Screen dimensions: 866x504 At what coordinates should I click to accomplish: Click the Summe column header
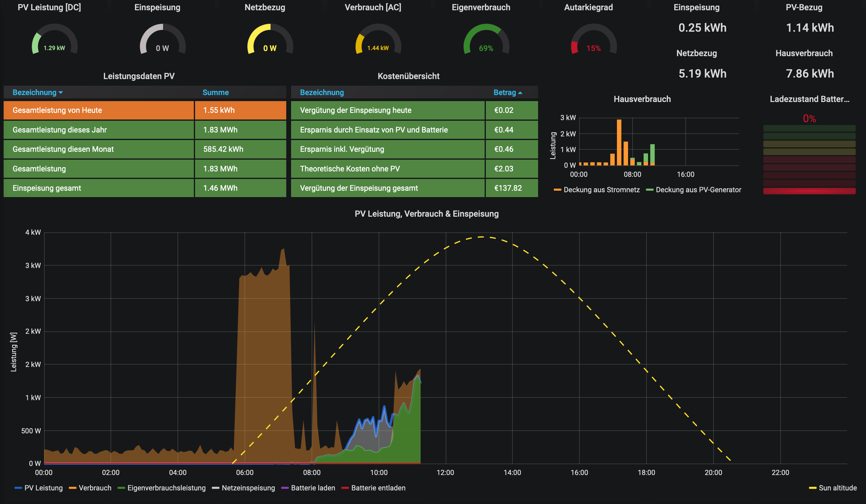tap(216, 92)
